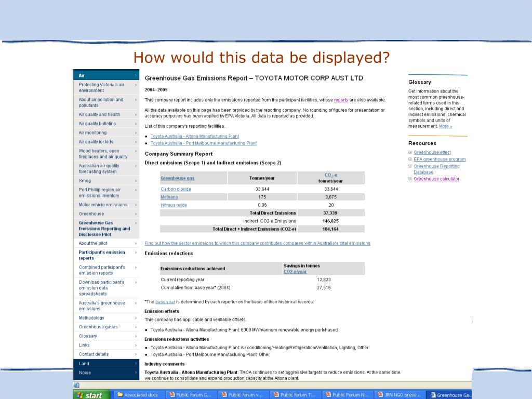Click Internet Explorer page icon in status bar
Image resolution: width=532 pixels, height=399 pixels.
(x=76, y=385)
